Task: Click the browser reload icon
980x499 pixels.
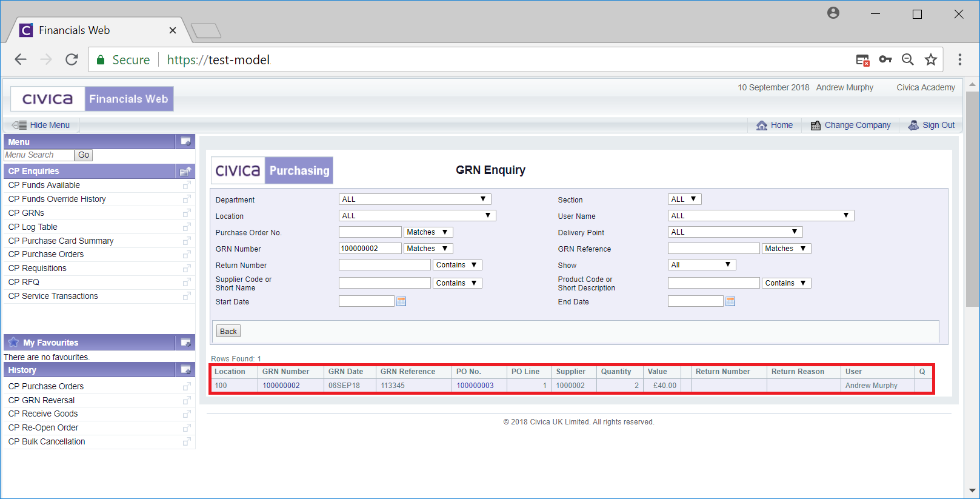Action: pos(72,59)
